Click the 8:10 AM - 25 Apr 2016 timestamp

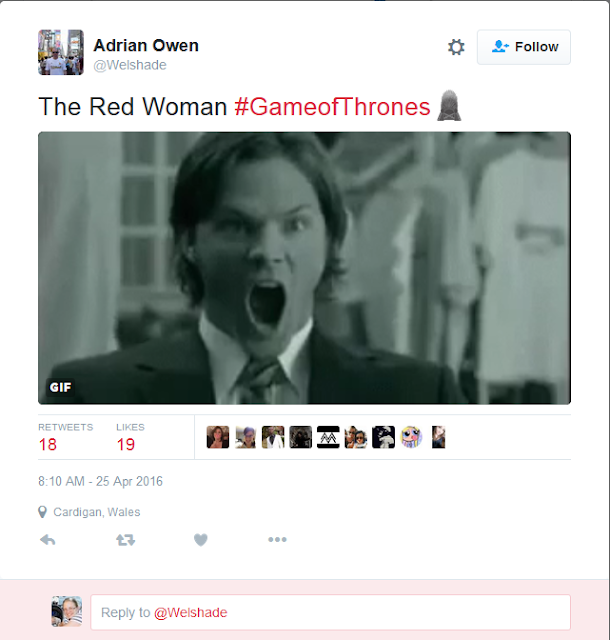coord(100,481)
